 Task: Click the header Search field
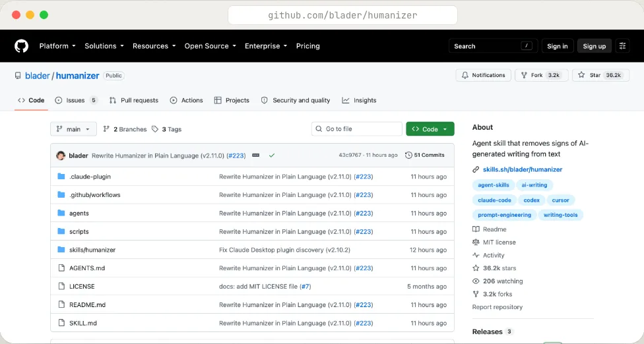click(x=493, y=46)
